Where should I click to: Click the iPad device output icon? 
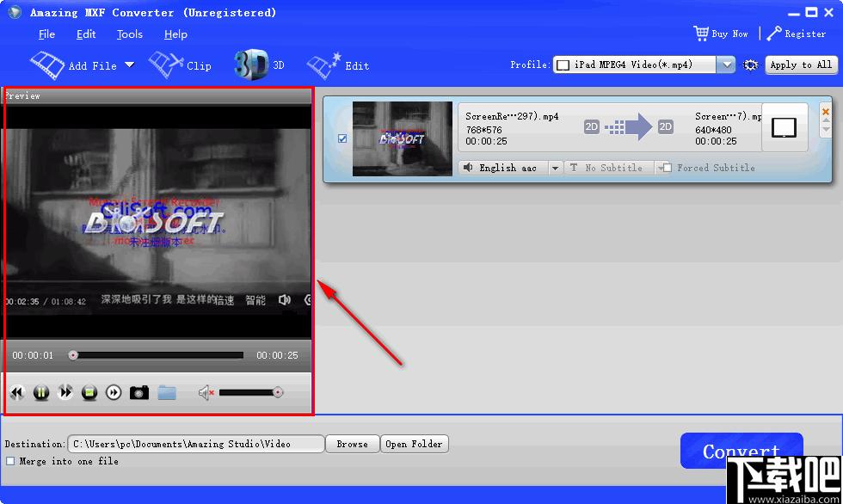tap(784, 128)
